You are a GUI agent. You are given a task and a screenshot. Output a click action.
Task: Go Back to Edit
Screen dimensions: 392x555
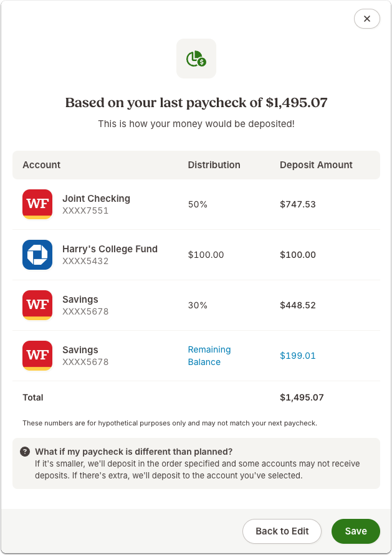[x=282, y=531]
